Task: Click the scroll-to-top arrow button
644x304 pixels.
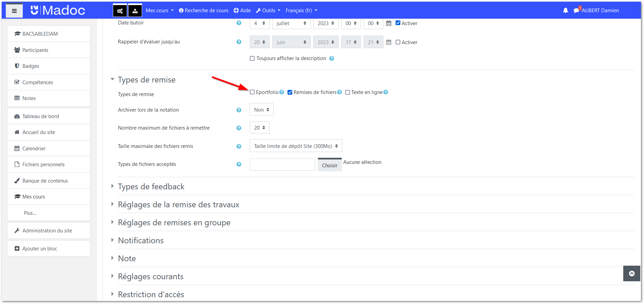Action: click(632, 273)
